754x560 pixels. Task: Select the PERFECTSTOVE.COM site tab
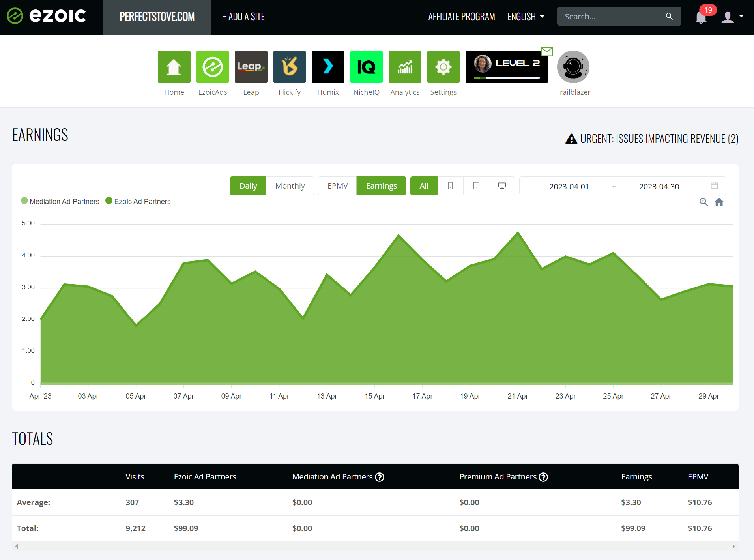coord(157,17)
